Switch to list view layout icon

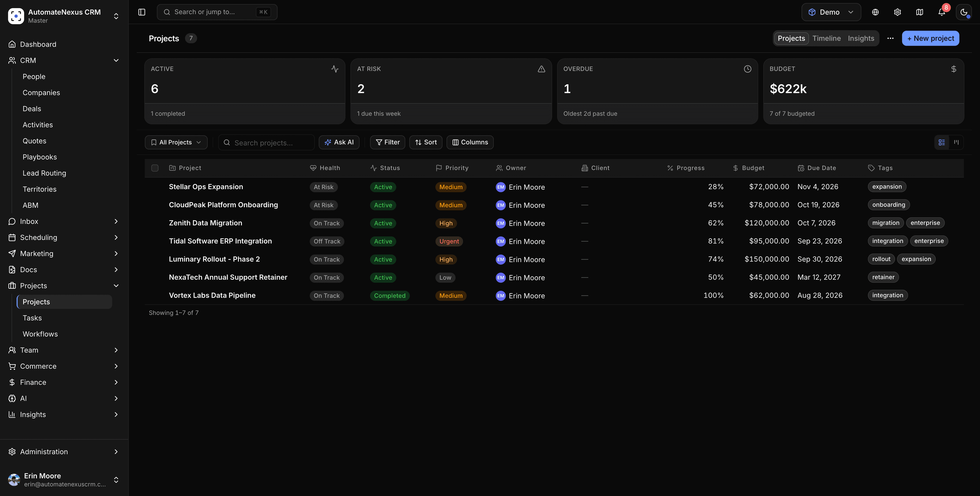[x=941, y=142]
